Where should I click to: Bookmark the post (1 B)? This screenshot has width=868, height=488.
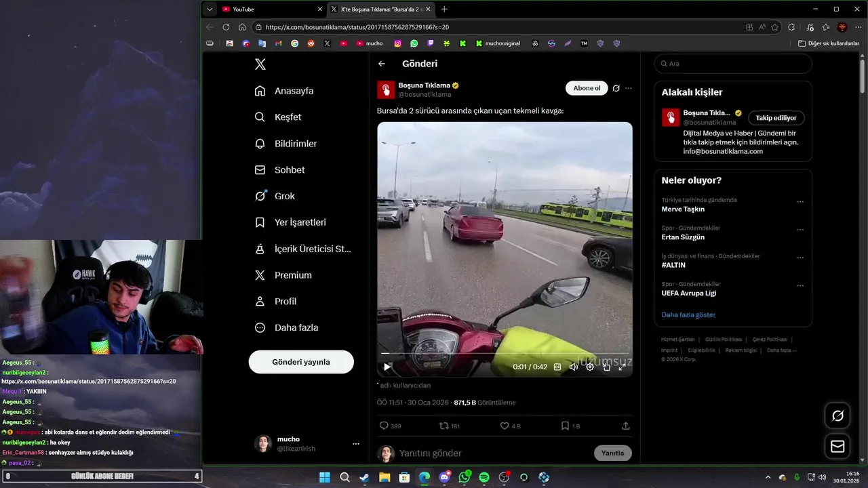(x=570, y=426)
